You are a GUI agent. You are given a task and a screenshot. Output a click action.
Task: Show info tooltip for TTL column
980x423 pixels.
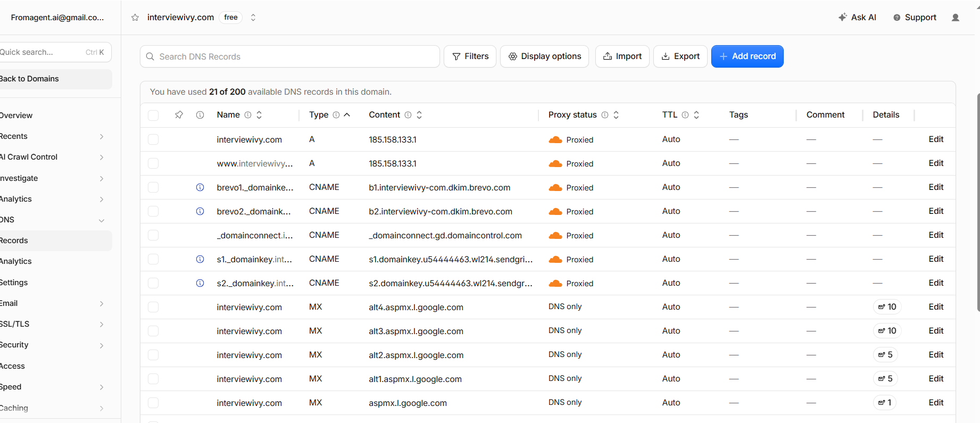pyautogui.click(x=685, y=115)
